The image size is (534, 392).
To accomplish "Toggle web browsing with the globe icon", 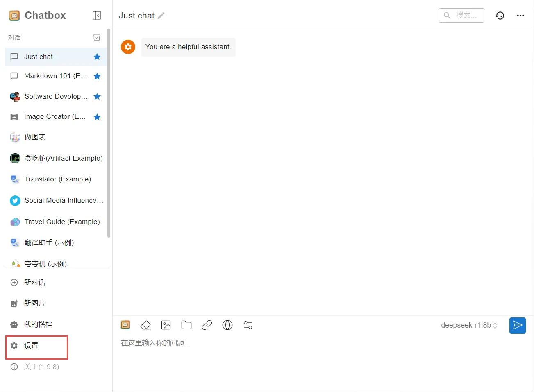I will [227, 325].
